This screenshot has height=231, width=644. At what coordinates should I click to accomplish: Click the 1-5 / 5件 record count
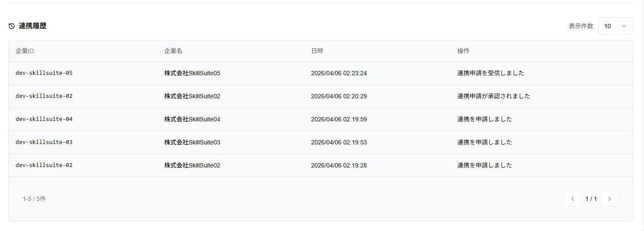(x=34, y=199)
